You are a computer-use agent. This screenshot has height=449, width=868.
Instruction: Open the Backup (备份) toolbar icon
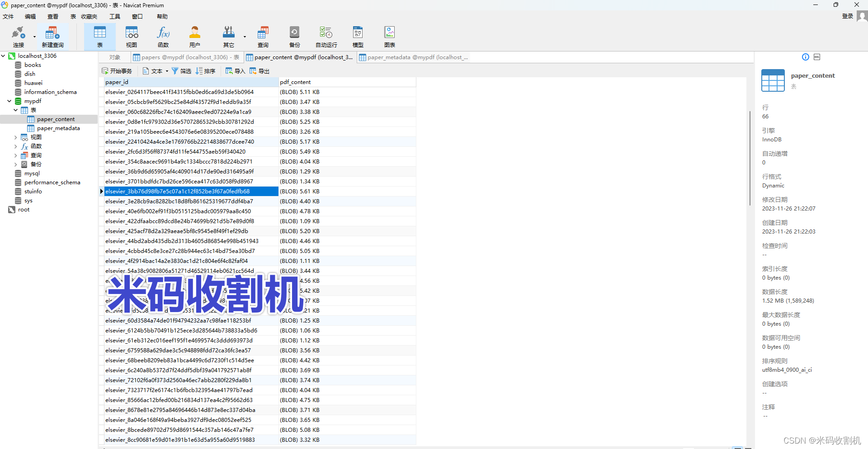pyautogui.click(x=294, y=37)
